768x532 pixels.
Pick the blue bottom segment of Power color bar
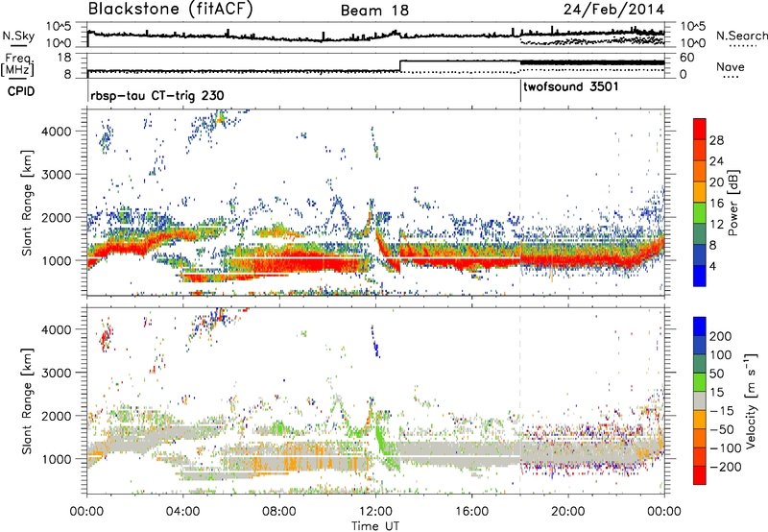click(x=700, y=276)
